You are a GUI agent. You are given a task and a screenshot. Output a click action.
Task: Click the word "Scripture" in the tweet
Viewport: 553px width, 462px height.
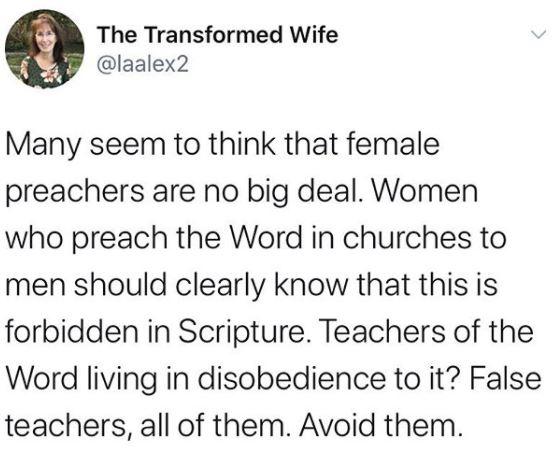tap(241, 333)
